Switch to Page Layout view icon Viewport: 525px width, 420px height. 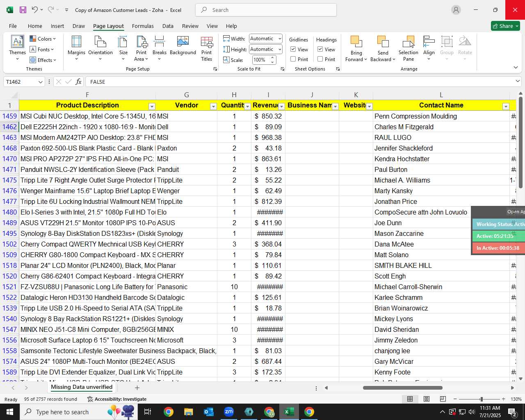[427, 399]
